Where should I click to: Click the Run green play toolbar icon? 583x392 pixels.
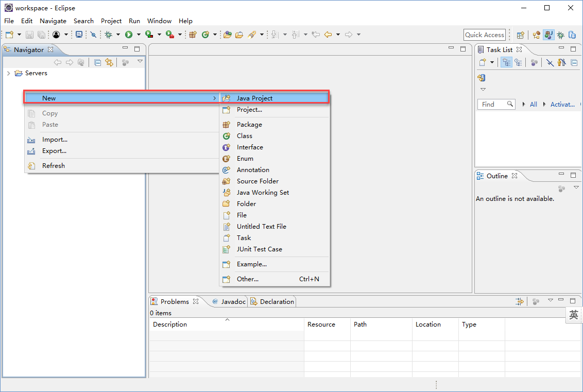tap(129, 35)
